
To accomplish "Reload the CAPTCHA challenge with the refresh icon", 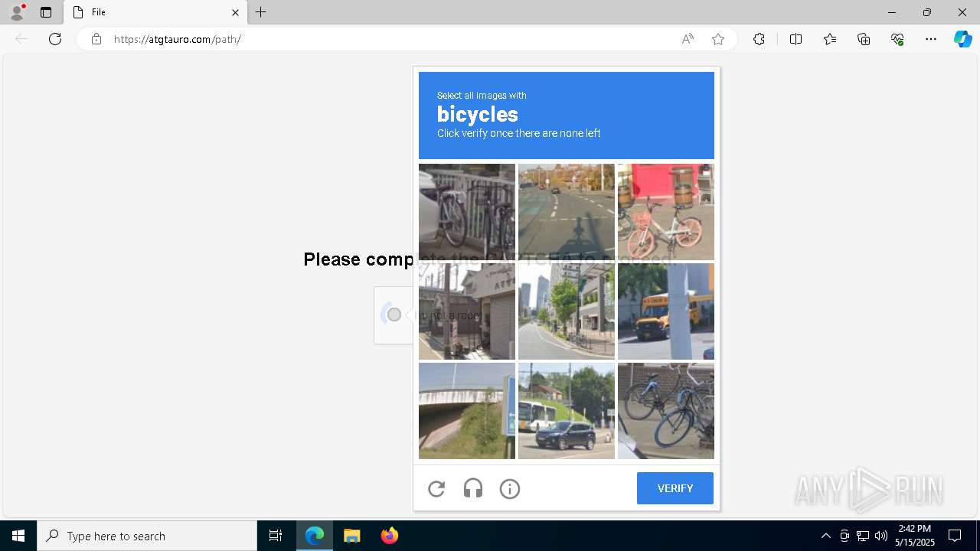I will click(436, 488).
